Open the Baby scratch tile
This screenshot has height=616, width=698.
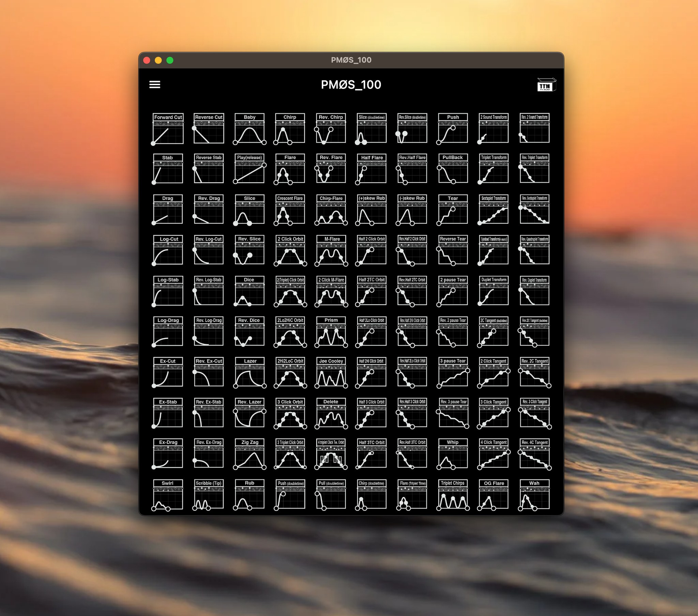click(249, 128)
